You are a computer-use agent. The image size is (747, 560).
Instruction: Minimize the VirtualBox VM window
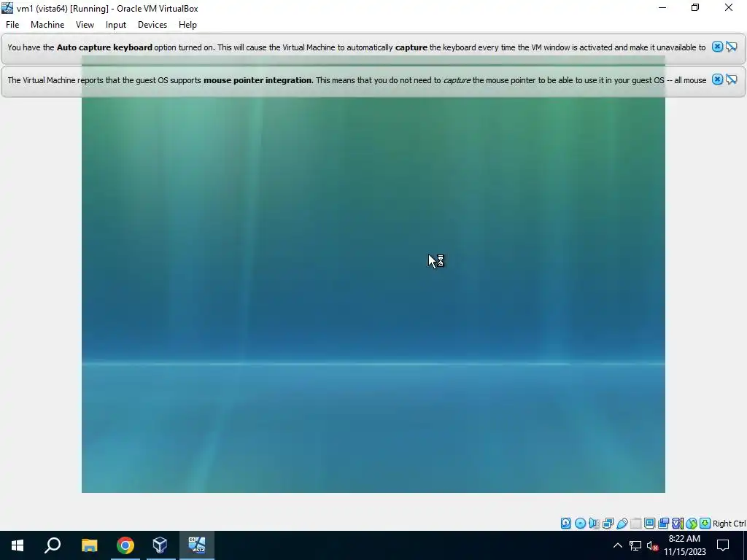662,7
